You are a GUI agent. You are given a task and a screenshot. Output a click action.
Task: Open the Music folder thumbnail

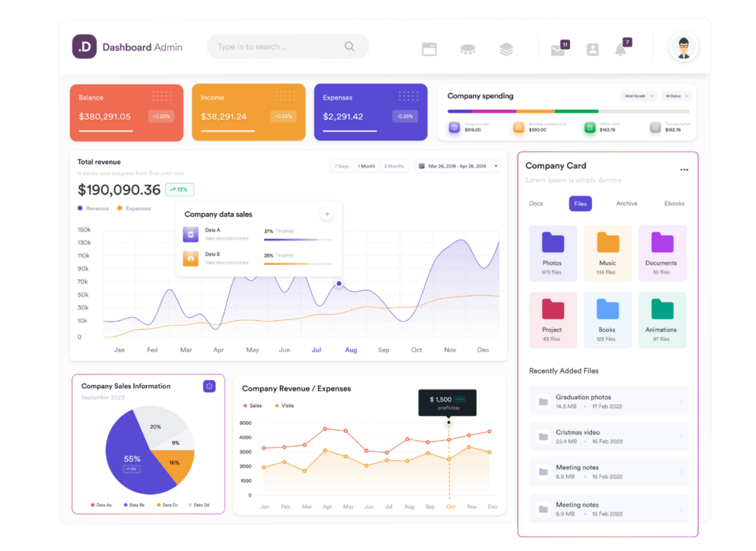(608, 253)
